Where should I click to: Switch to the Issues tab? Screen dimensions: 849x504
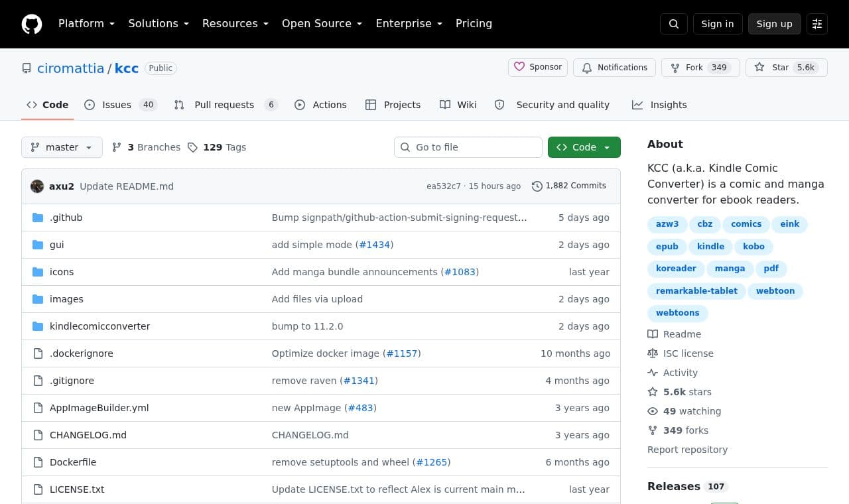pyautogui.click(x=121, y=105)
